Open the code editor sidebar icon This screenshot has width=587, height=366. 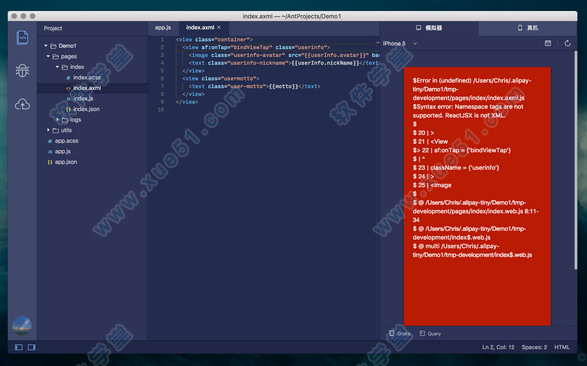pos(22,38)
